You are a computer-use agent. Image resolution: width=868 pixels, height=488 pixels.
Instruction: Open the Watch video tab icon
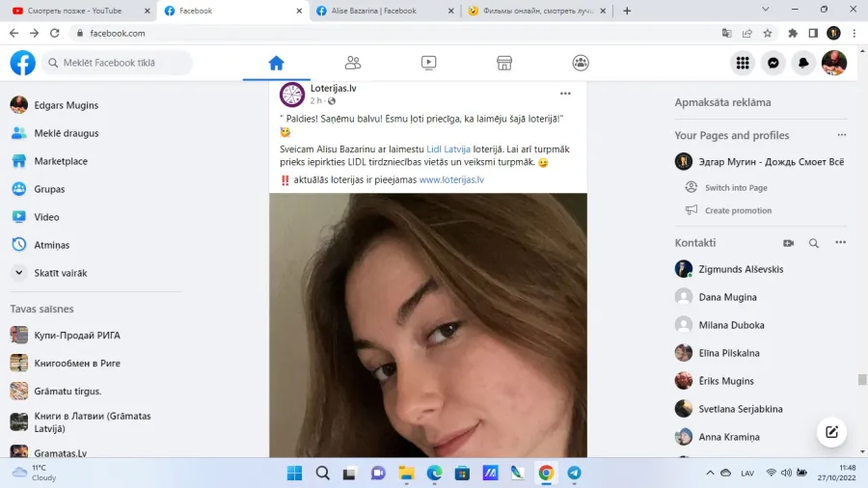click(x=428, y=63)
